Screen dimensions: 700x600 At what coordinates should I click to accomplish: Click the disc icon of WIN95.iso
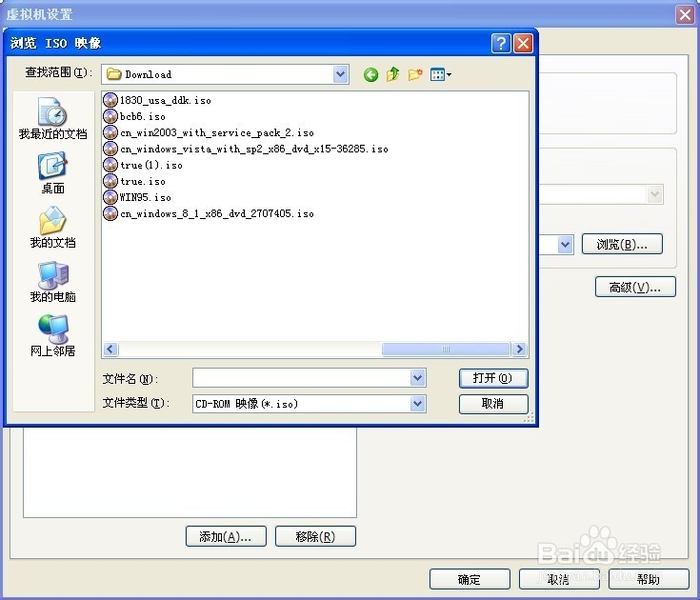pos(110,197)
